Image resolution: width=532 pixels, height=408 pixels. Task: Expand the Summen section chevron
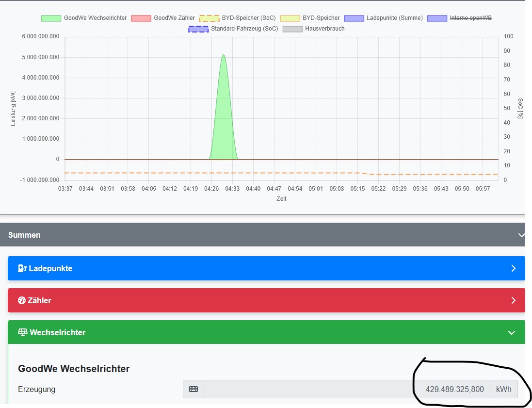click(521, 235)
